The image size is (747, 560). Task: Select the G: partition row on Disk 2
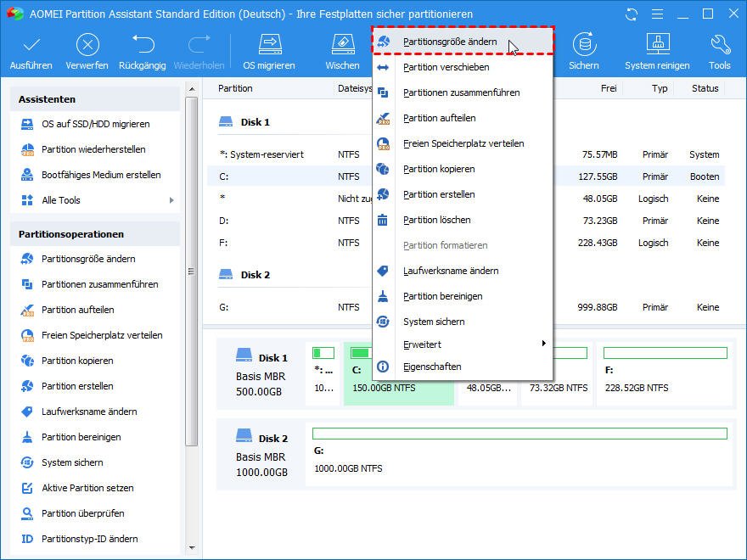click(x=466, y=308)
